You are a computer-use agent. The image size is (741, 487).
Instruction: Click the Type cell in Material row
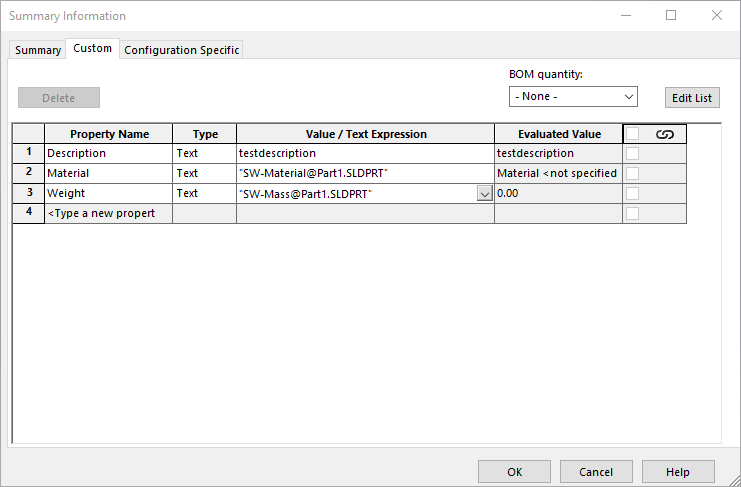tap(205, 173)
